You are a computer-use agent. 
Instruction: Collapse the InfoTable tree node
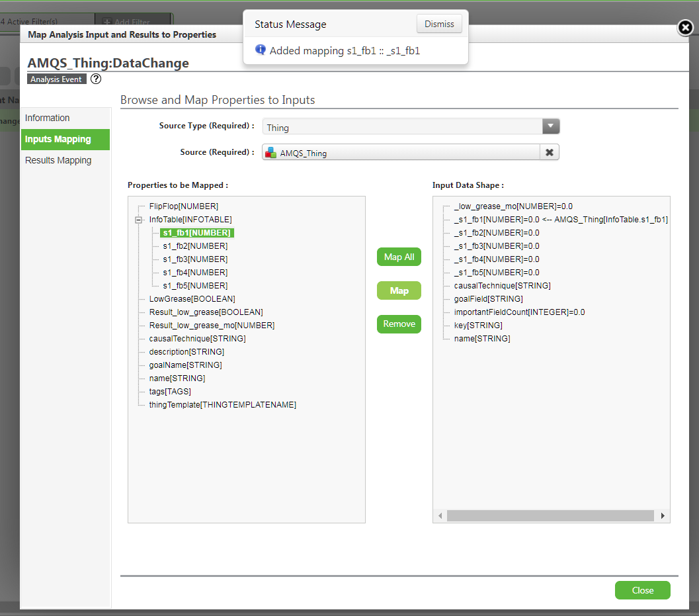[x=138, y=219]
